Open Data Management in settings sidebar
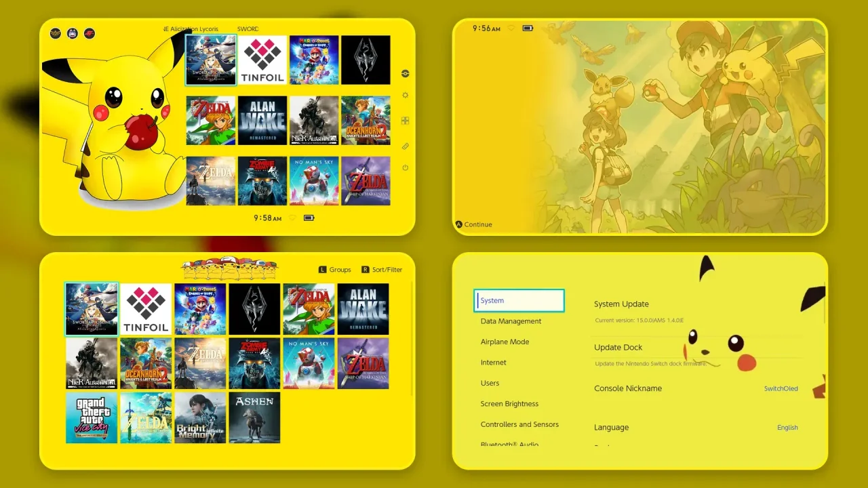 pyautogui.click(x=511, y=321)
